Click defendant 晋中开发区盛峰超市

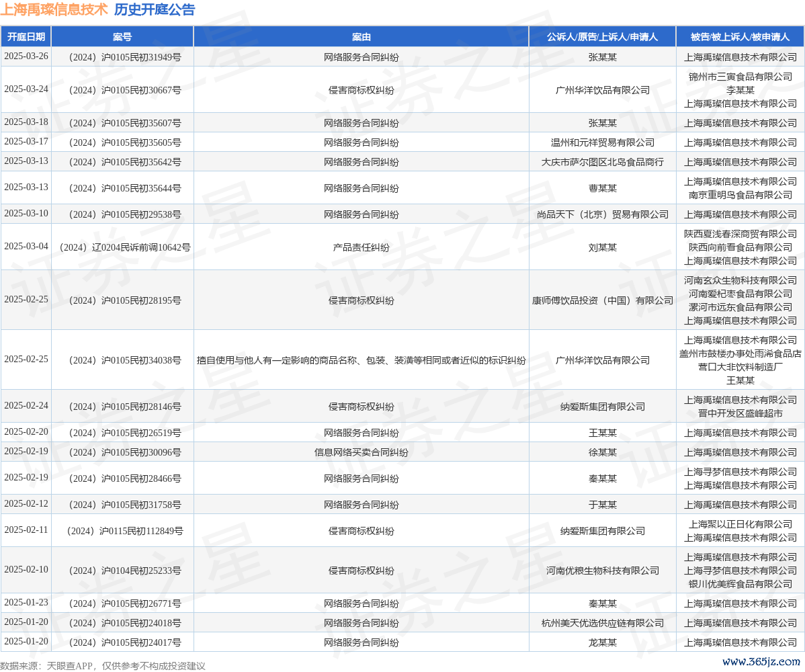tap(740, 413)
